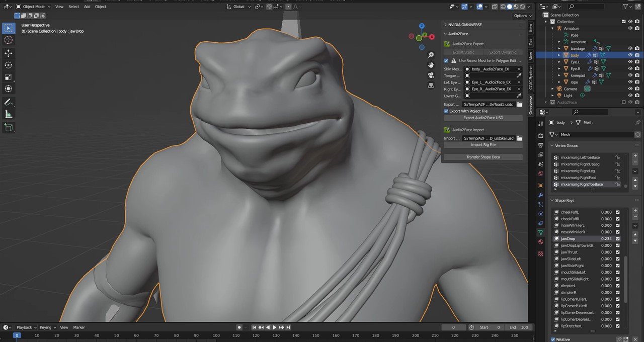Click the Armature icon in the outliner

tap(559, 29)
